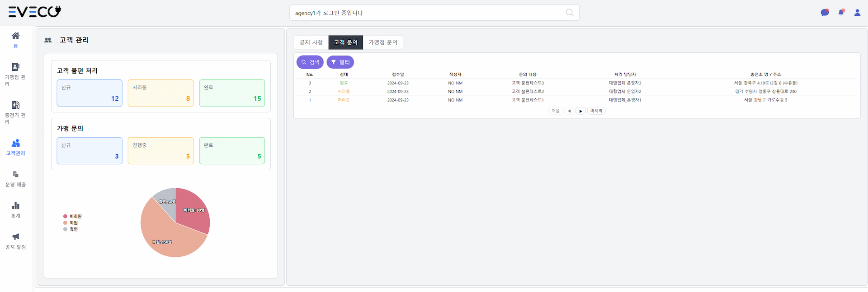Open inquiry 고객 불편테스트1
Viewport: 868px width, 292px height.
pos(528,100)
